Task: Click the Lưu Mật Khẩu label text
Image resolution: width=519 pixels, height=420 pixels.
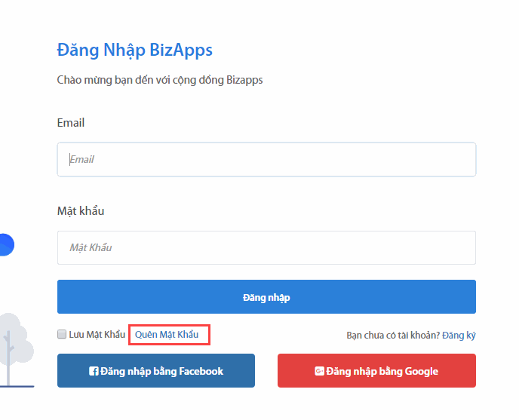Action: 97,335
